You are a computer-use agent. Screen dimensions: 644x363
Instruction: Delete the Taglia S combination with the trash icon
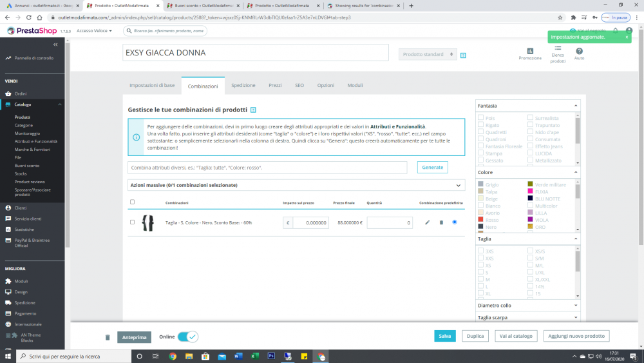[x=441, y=222]
